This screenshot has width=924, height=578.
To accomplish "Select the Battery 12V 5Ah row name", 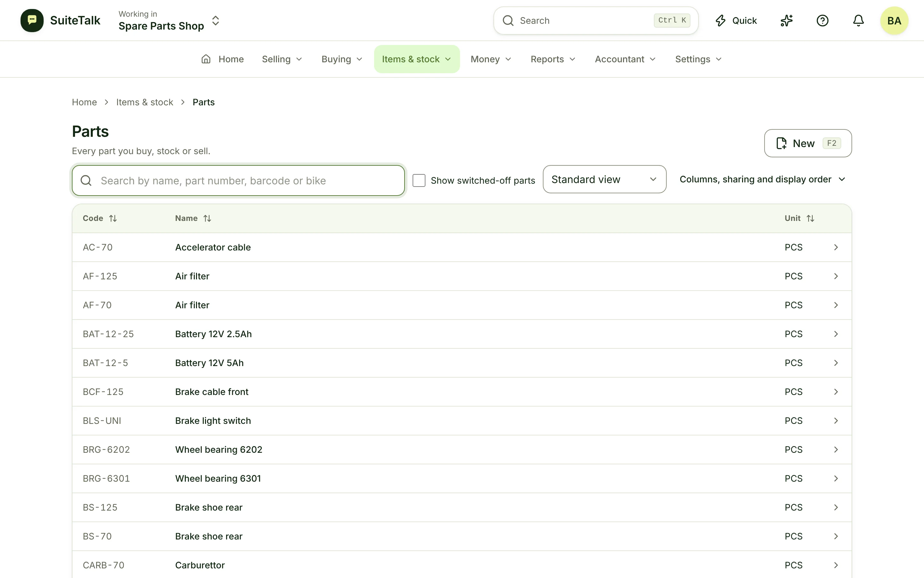I will (x=209, y=363).
